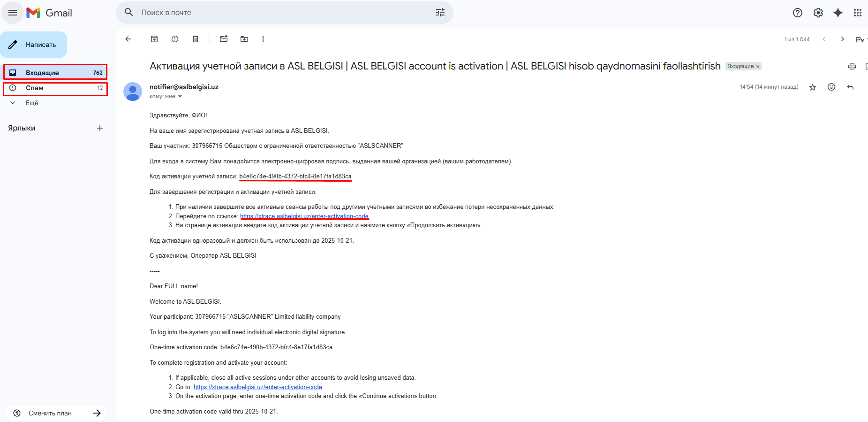Expand recipient details next to 'кому: мне'
Image resolution: width=868 pixels, height=422 pixels.
pos(180,97)
